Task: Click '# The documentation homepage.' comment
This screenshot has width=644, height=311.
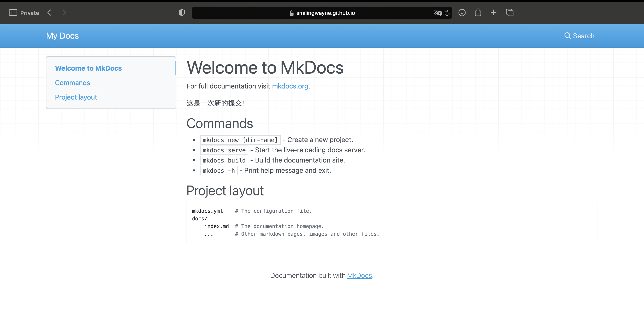Action: (279, 226)
